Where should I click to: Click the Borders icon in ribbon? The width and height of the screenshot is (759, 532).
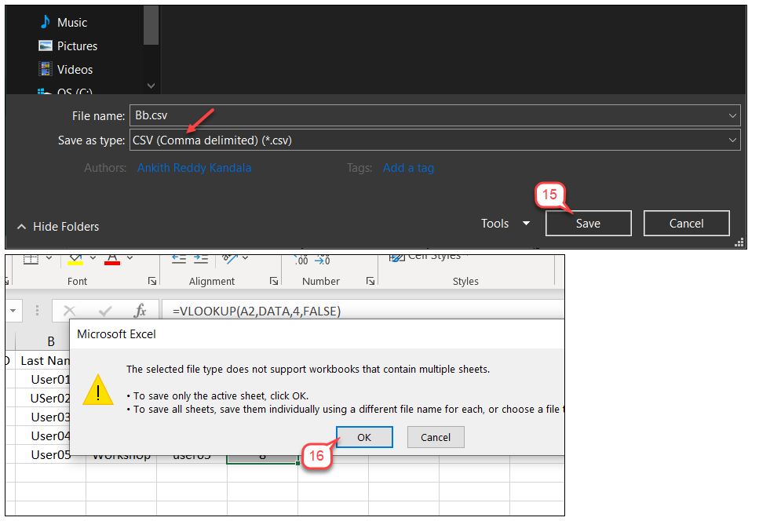pos(31,260)
